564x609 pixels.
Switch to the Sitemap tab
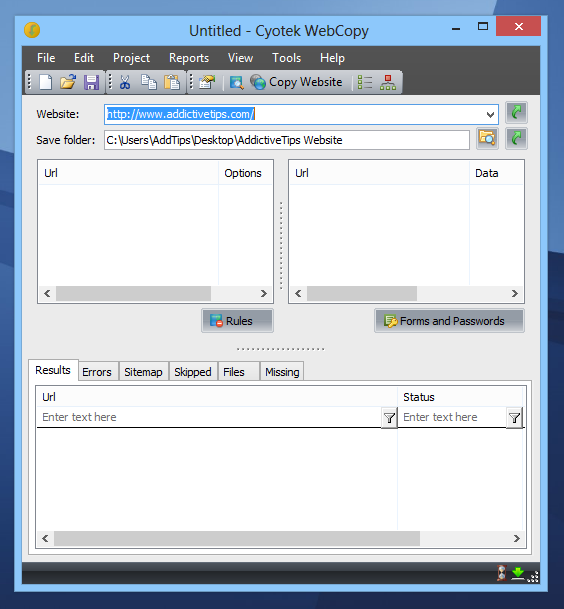coord(143,372)
